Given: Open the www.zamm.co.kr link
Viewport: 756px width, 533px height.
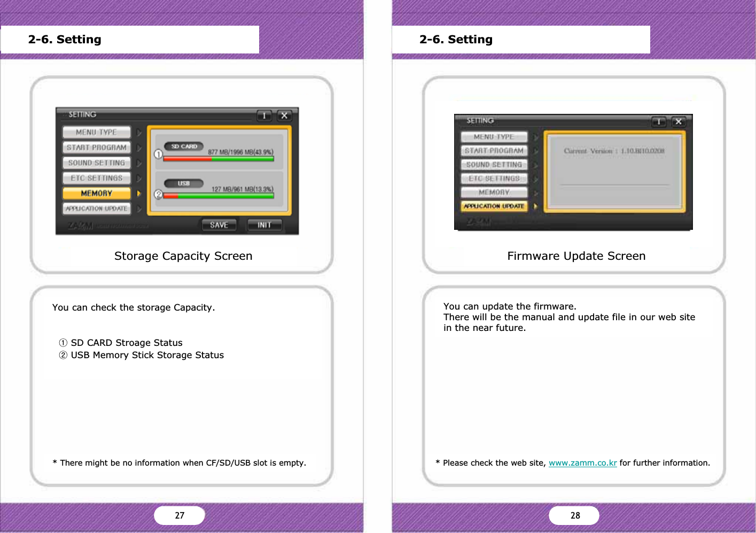Looking at the screenshot, I should (x=582, y=462).
